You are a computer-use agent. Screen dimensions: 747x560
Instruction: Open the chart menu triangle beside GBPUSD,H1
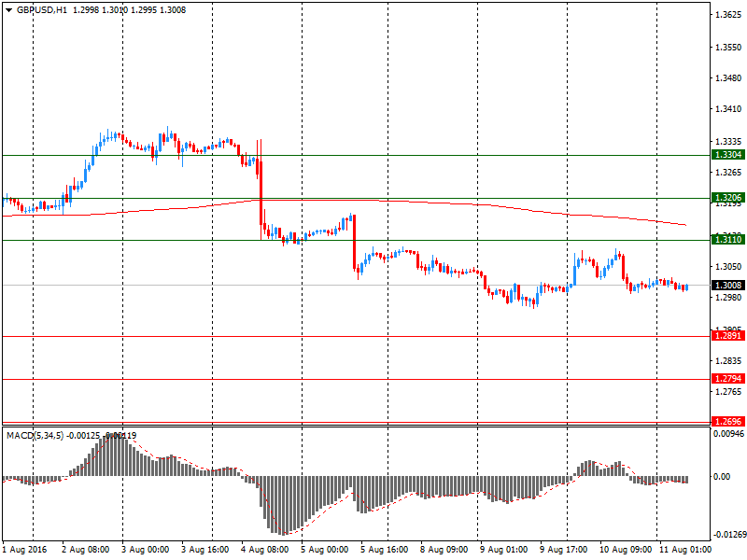pos(8,10)
